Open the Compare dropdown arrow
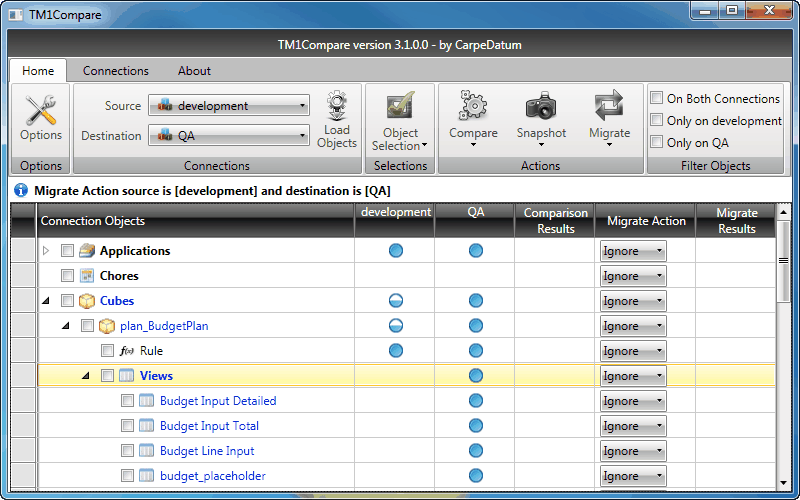 (473, 145)
